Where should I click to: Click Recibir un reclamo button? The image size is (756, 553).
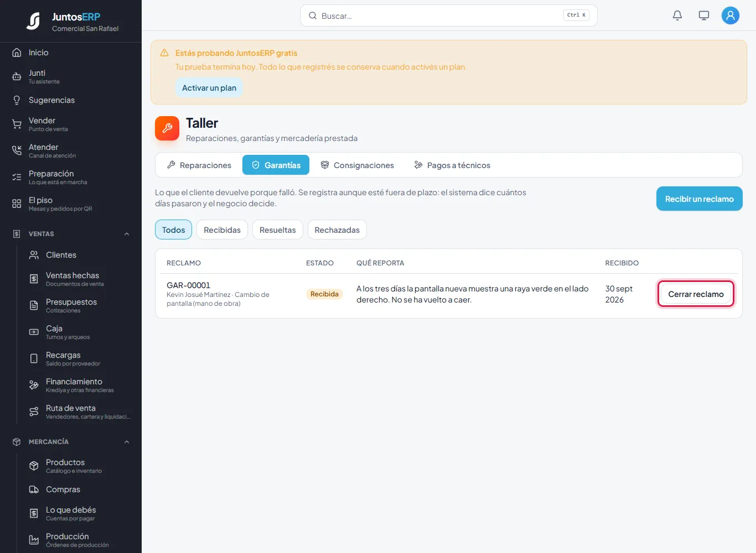click(x=700, y=199)
